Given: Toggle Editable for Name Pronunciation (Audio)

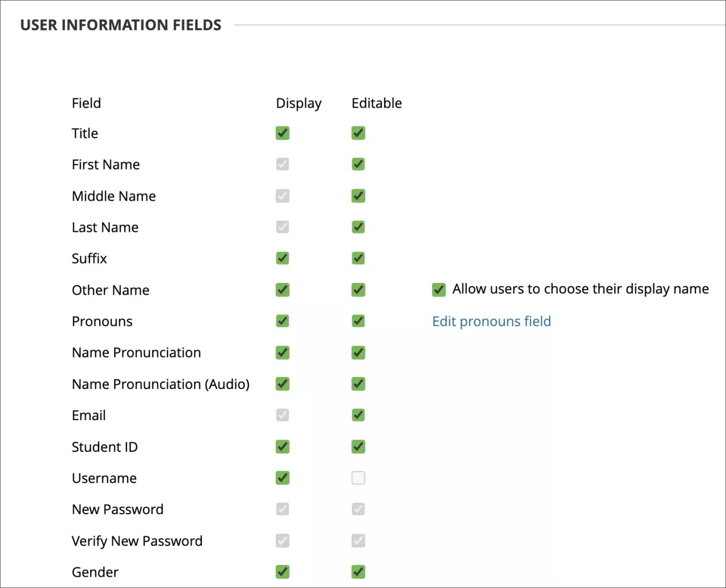Looking at the screenshot, I should pos(358,384).
